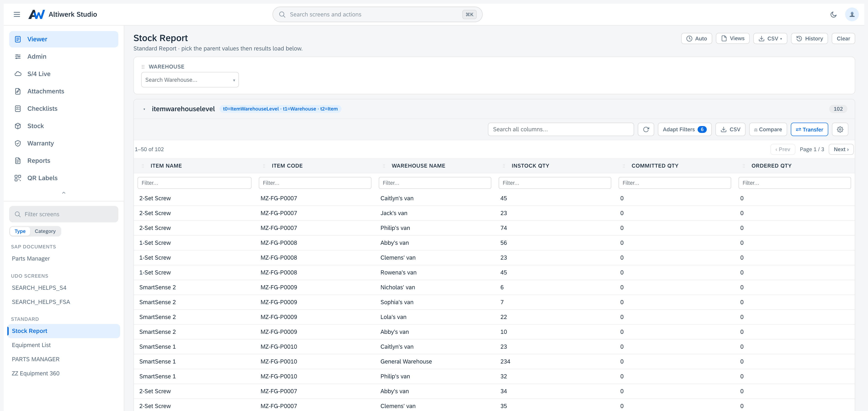Open Attachments in the sidebar

64,91
